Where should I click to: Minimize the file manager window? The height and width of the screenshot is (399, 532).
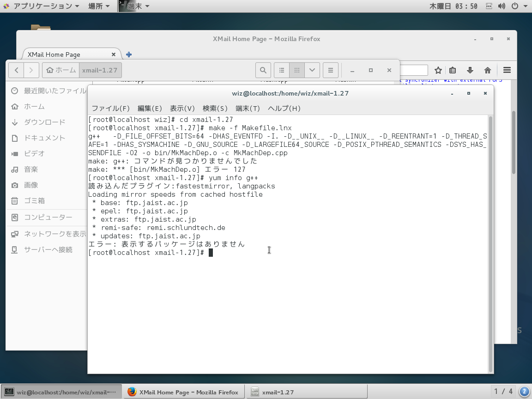click(352, 71)
